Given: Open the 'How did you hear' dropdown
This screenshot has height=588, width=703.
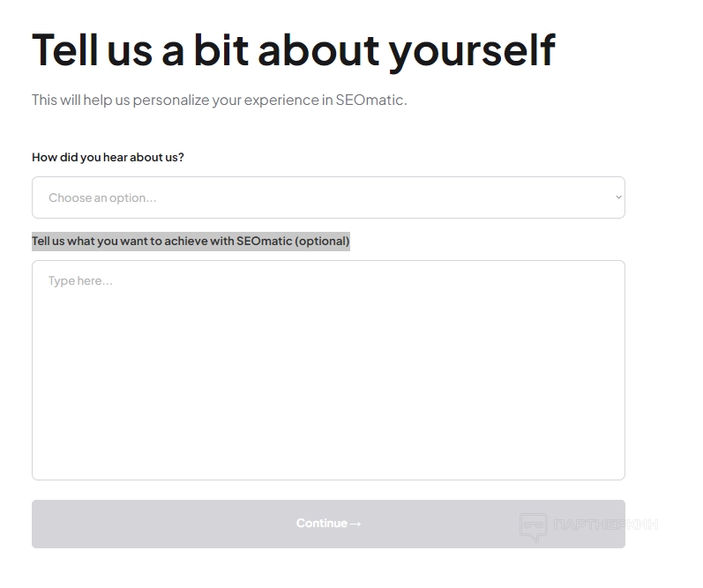Looking at the screenshot, I should click(328, 197).
